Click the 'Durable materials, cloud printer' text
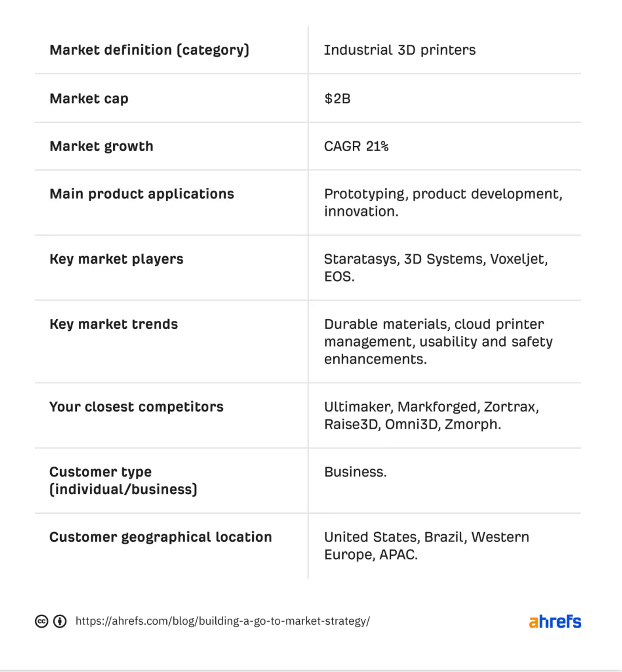 [434, 324]
